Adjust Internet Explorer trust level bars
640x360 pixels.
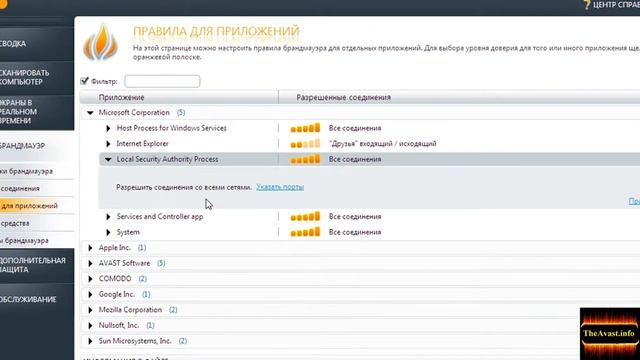tap(305, 144)
